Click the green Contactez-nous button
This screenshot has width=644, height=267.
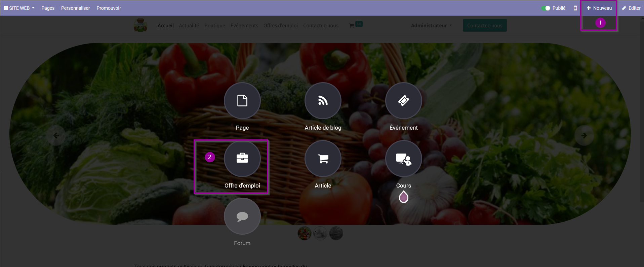[x=485, y=25]
